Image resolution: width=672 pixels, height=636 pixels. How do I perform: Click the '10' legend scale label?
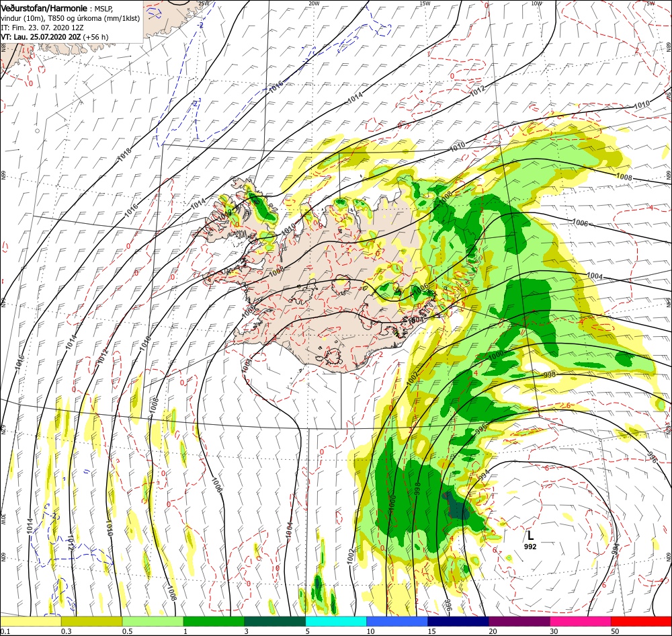coord(370,631)
